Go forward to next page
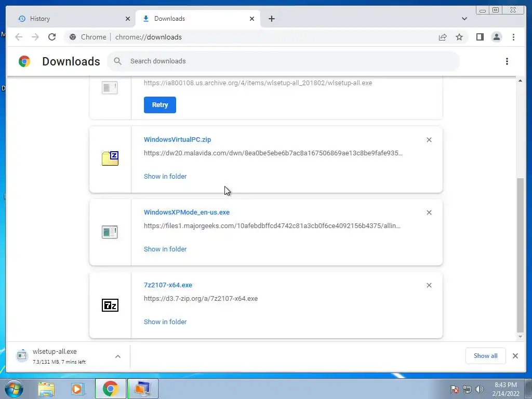This screenshot has height=399, width=532. (x=35, y=37)
